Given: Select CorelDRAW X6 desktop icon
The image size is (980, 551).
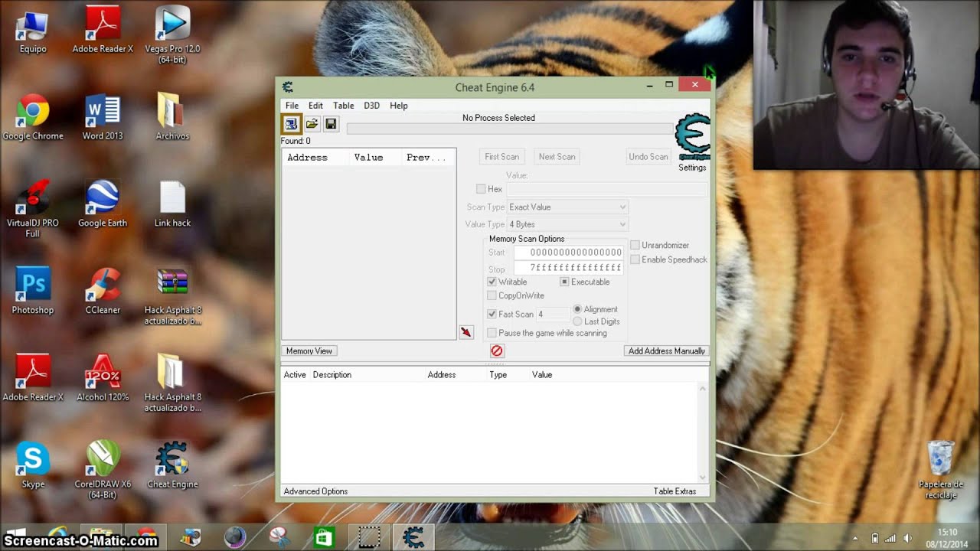Looking at the screenshot, I should pyautogui.click(x=103, y=471).
